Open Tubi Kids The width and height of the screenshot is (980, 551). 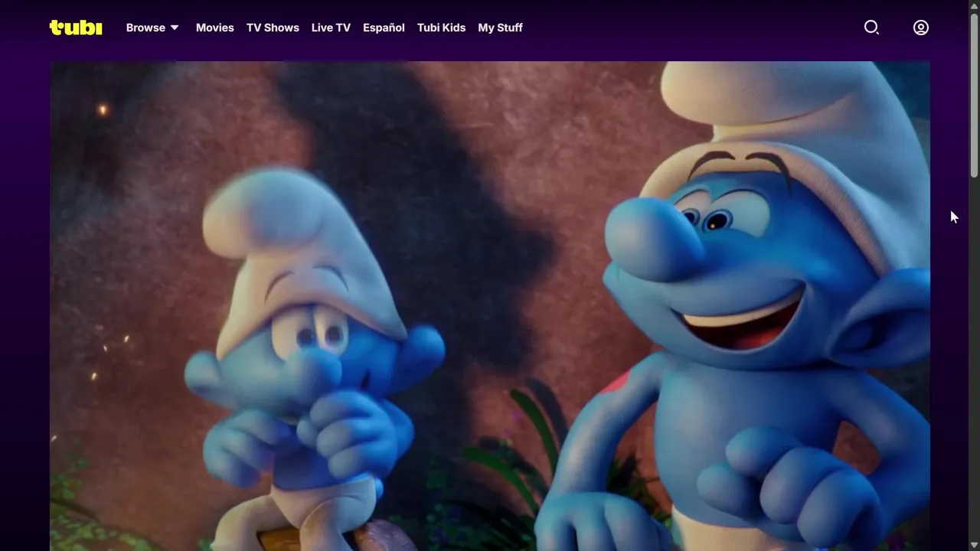441,28
